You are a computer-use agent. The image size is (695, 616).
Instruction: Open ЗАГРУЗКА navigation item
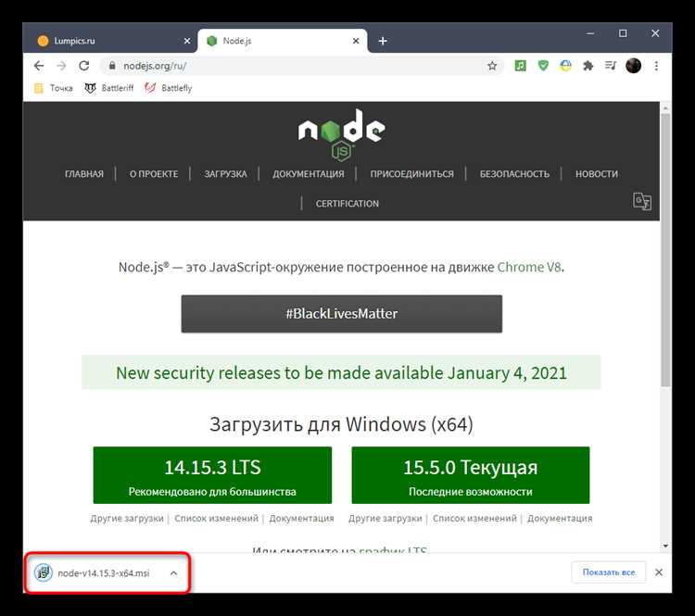coord(225,174)
